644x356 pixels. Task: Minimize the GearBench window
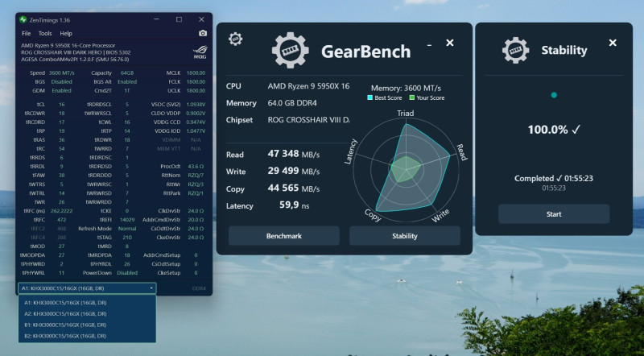[429, 45]
